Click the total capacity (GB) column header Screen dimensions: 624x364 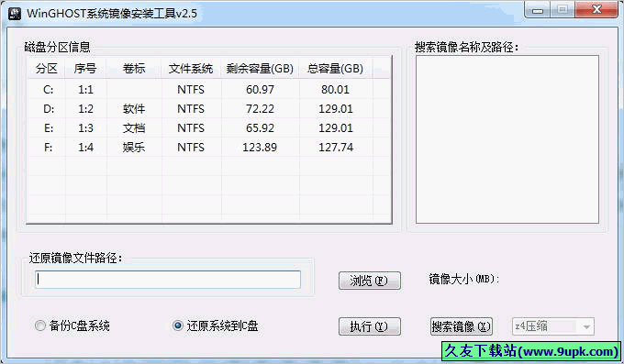point(336,69)
